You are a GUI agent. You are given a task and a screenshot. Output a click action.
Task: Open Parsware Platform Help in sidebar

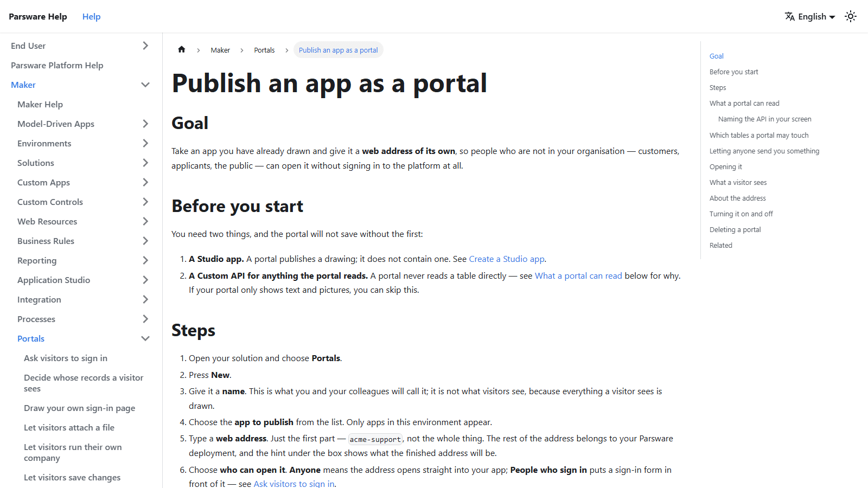coord(57,65)
